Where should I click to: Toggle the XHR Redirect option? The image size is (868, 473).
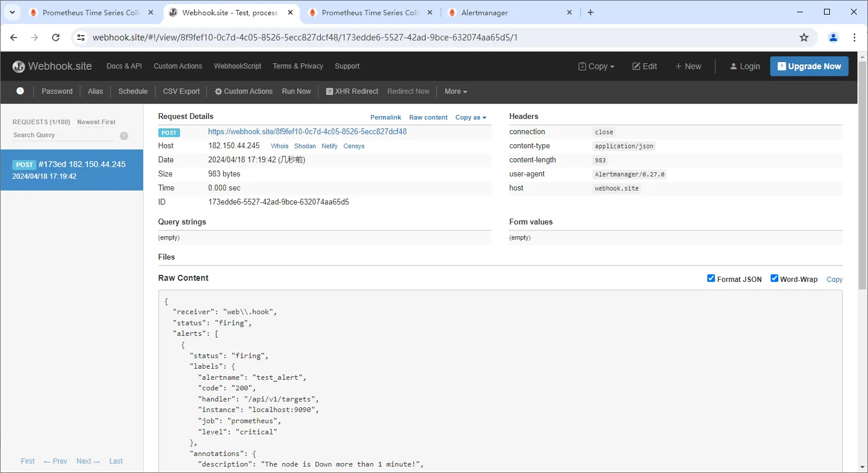click(x=352, y=91)
